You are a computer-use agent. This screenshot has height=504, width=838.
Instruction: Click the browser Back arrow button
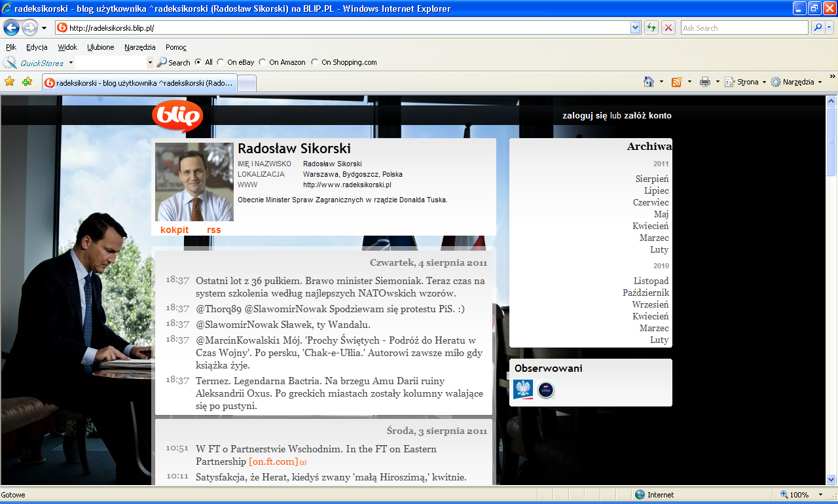pos(11,27)
